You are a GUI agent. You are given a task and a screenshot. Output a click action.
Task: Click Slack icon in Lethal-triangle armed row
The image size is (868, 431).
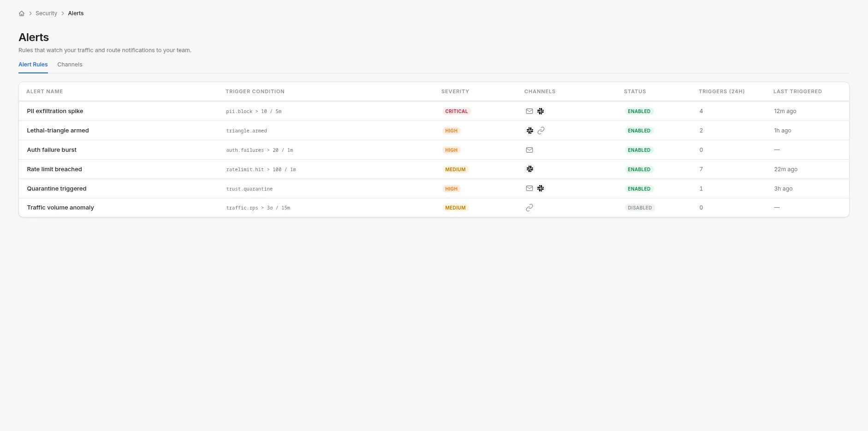(529, 131)
